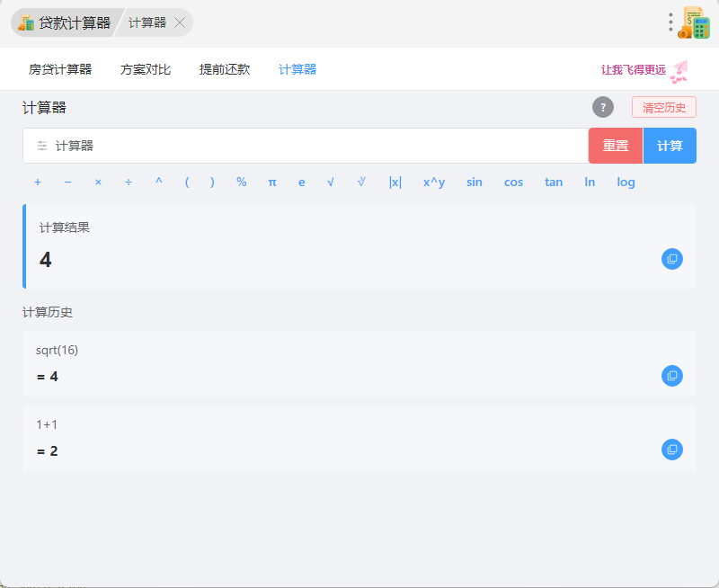
Task: Insert the percent % symbol
Action: point(242,183)
